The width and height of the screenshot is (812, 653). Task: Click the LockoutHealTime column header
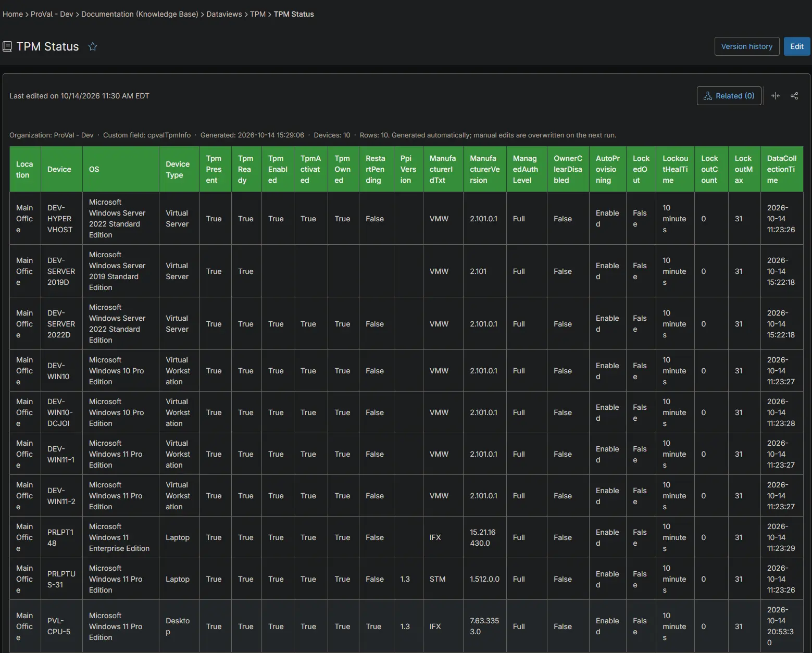(x=675, y=169)
